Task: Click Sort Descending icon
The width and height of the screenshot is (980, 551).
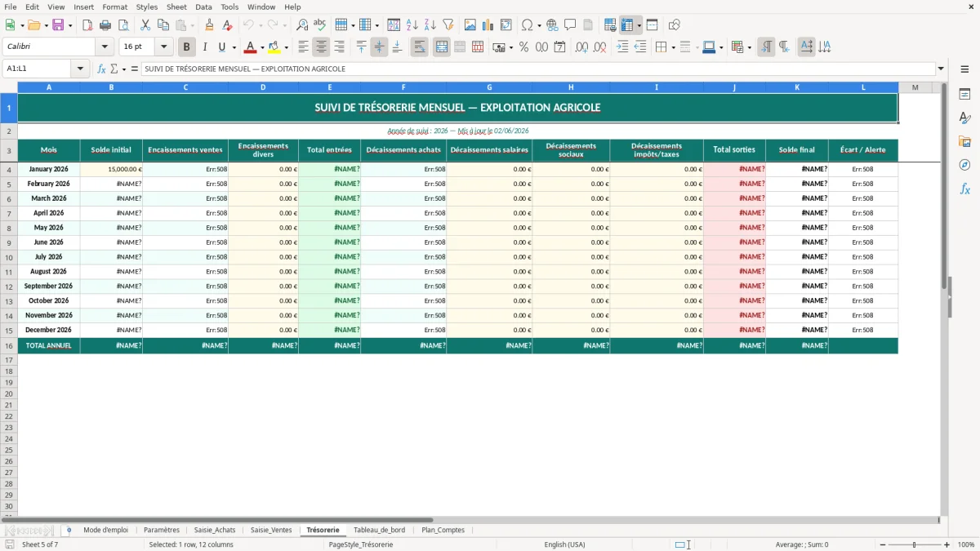Action: point(430,25)
